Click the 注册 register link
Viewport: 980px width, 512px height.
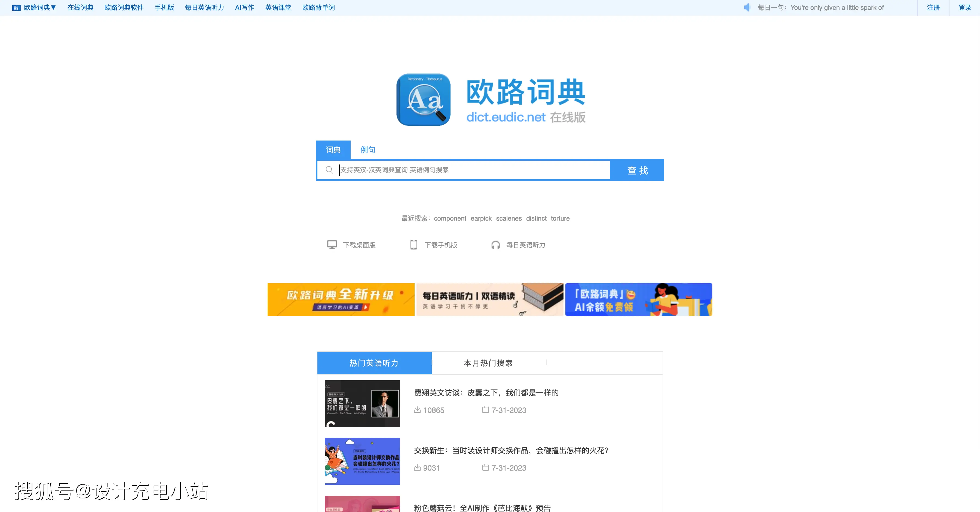pos(933,8)
